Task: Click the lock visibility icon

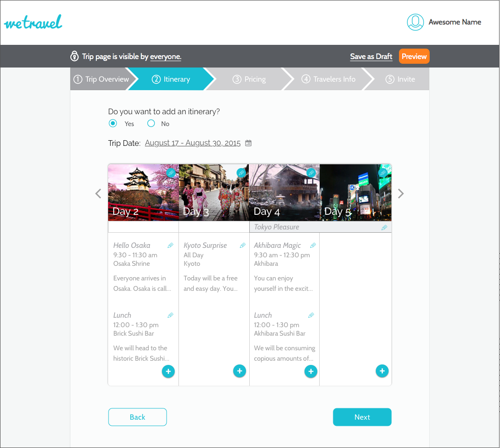Action: 74,57
